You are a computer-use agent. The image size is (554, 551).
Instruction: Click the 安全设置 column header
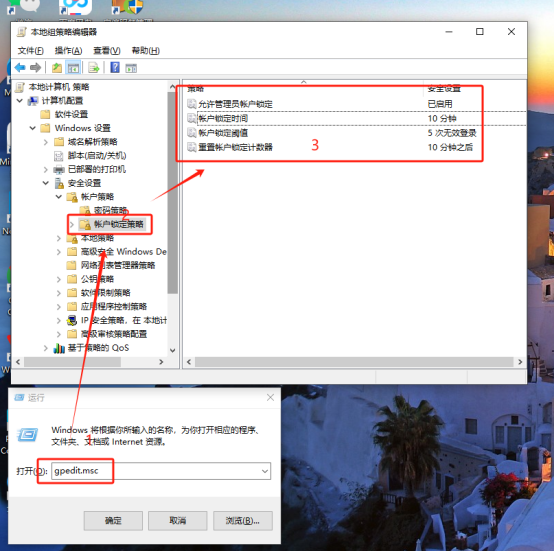pos(444,88)
